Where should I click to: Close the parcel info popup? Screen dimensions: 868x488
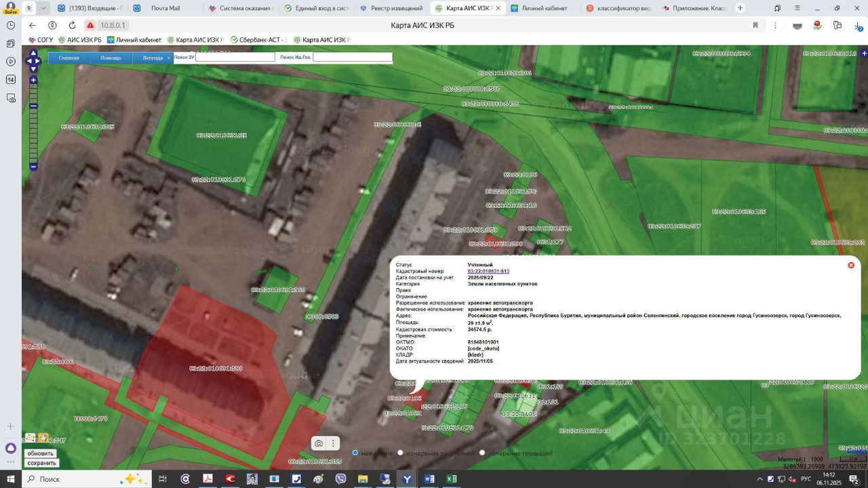coord(851,265)
